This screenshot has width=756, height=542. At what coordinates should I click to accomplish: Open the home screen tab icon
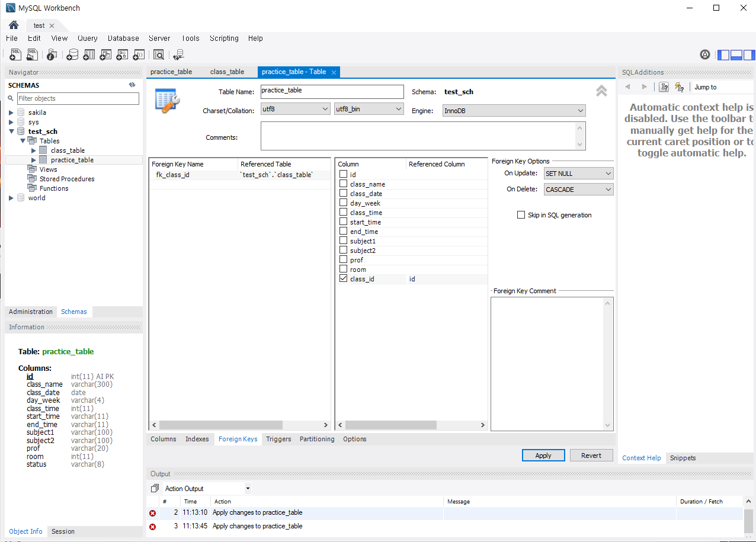[x=14, y=25]
